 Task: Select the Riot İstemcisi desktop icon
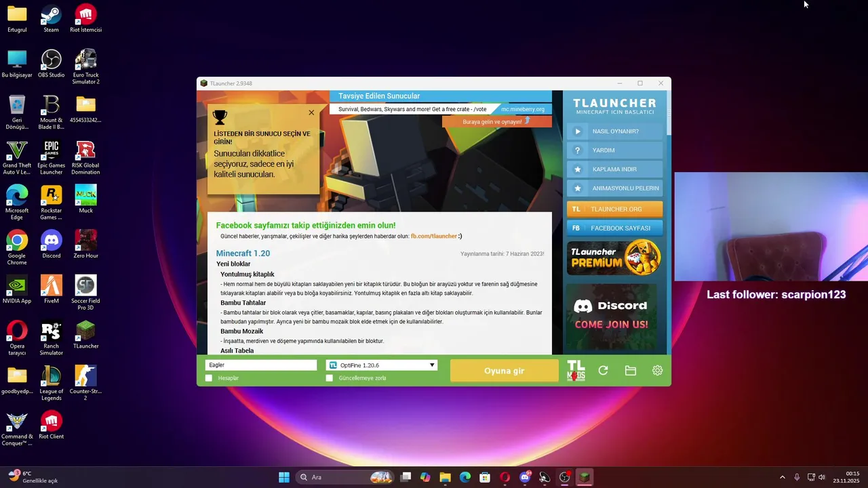click(x=85, y=19)
